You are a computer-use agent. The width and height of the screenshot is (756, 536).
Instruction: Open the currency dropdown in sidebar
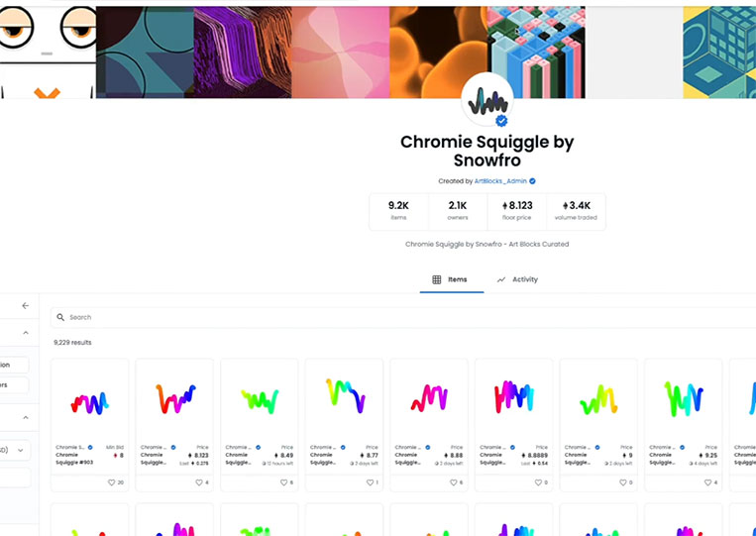click(15, 450)
